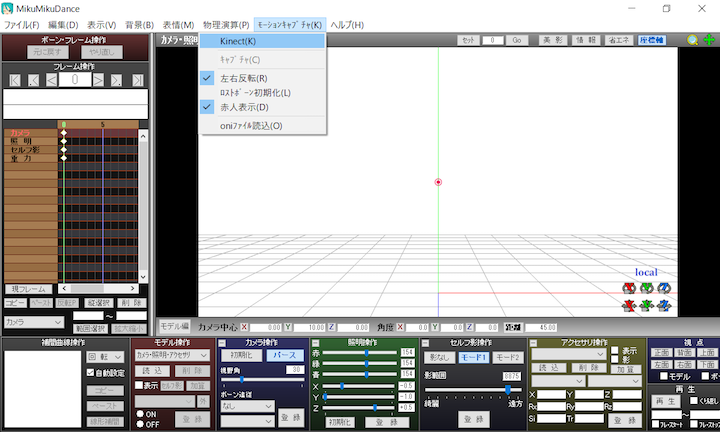Open right accessory bone dropdown
This screenshot has height=432, width=720.
tap(614, 381)
